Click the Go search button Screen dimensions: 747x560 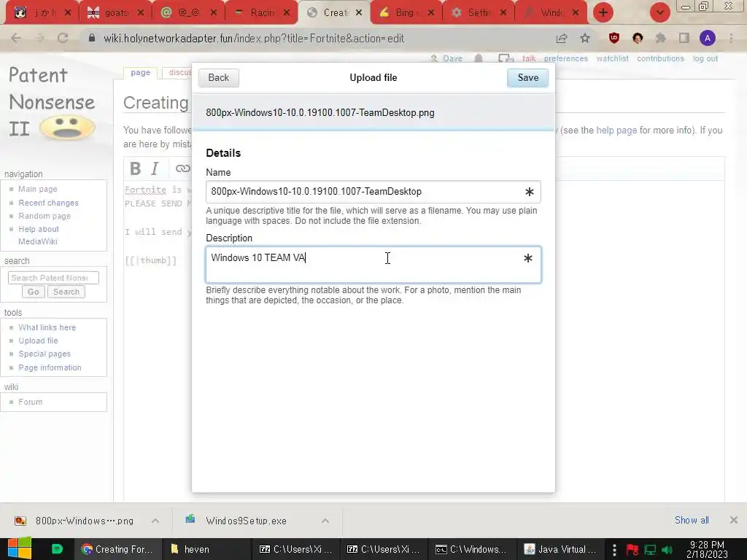[x=34, y=292]
